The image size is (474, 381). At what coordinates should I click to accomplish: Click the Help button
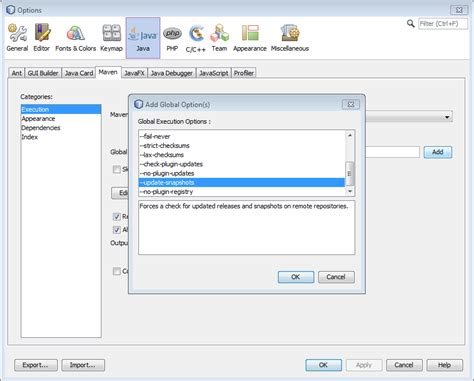pos(445,365)
